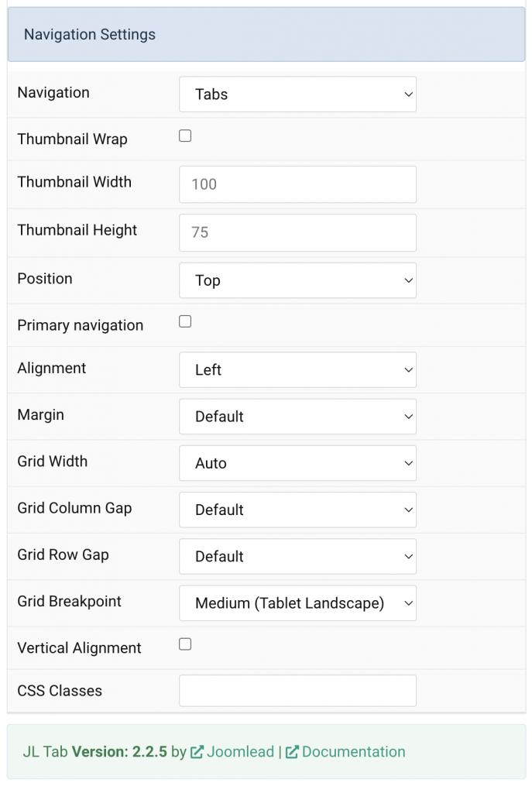Click inside the CSS Classes text field

click(x=297, y=690)
